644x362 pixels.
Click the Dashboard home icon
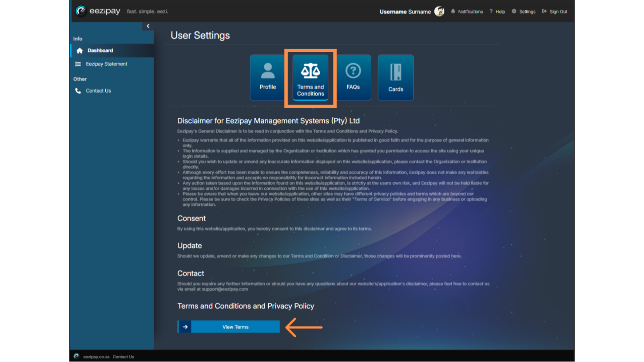pos(79,51)
